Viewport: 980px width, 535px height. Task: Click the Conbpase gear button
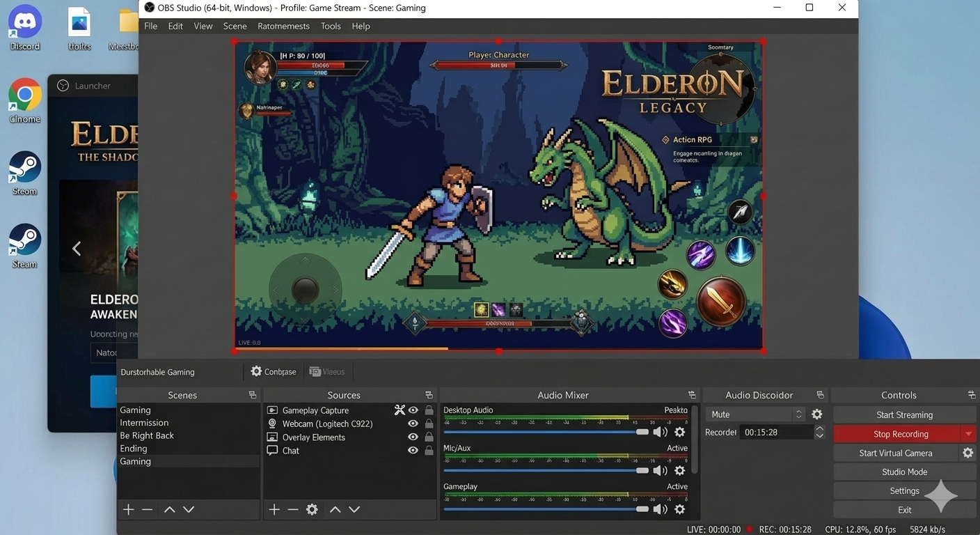point(274,371)
